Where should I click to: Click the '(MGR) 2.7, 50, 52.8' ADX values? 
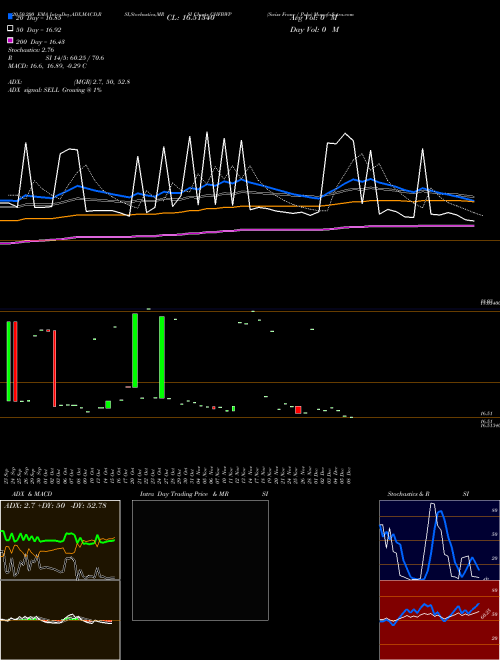click(x=102, y=82)
